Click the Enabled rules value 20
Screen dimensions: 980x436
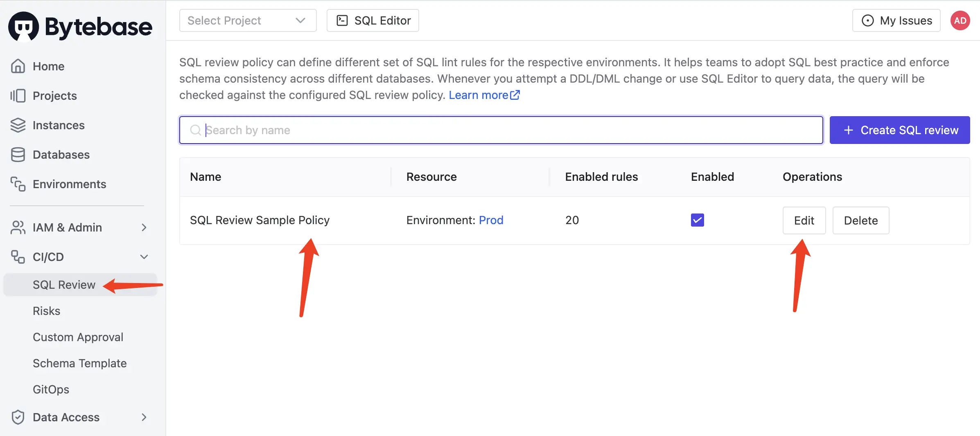tap(572, 220)
